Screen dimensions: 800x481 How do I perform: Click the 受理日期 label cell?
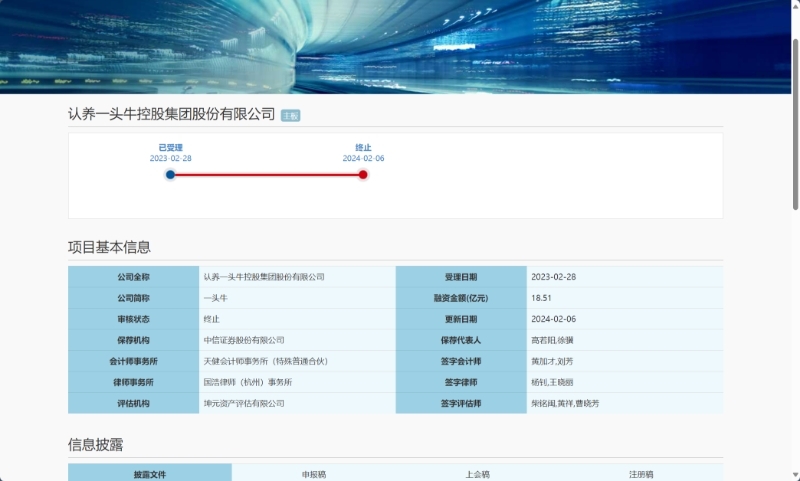(x=461, y=277)
